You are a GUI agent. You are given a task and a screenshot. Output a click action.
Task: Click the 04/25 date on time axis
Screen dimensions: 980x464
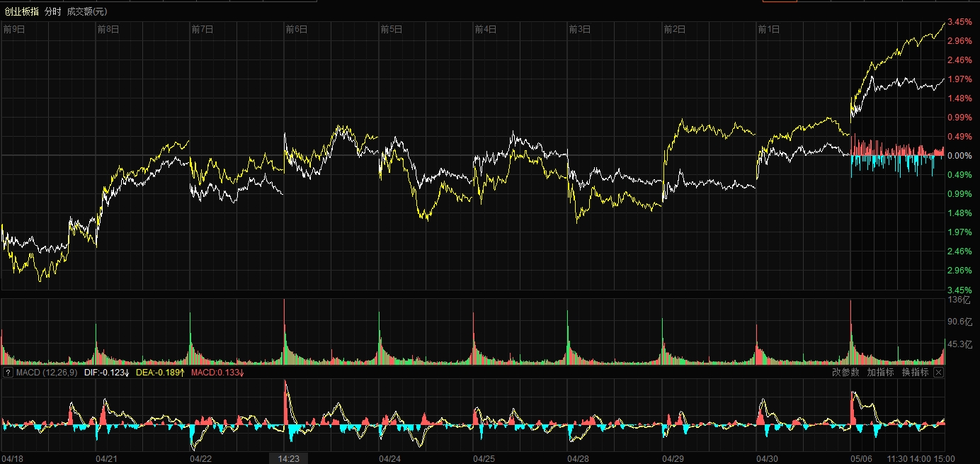(484, 458)
